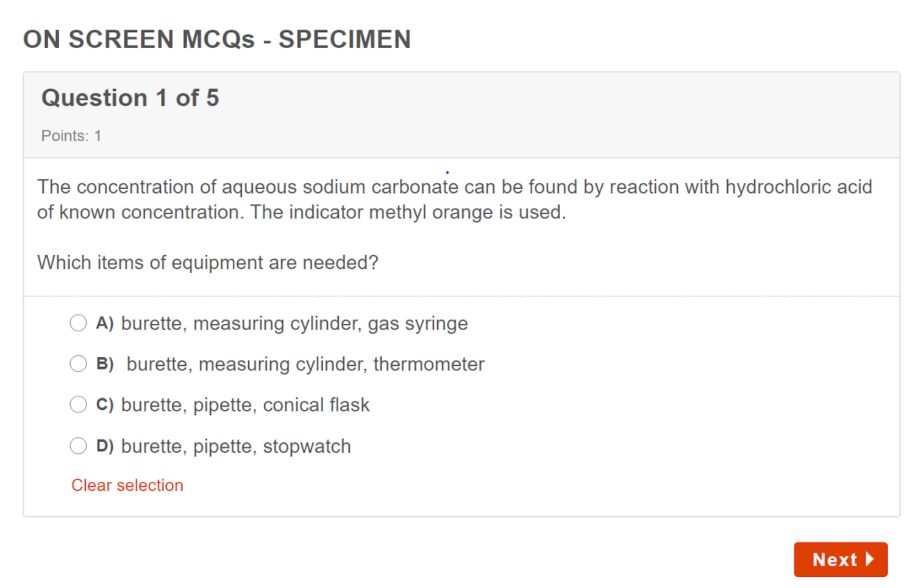
Task: Click answer text 'burette, measuring cylinder, gas syringe'
Action: point(294,323)
